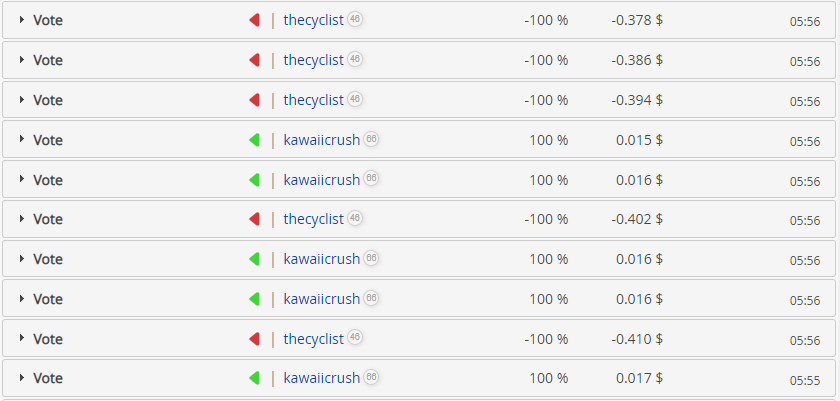Open kawaiicrush profile in the 0.017 $ row
The width and height of the screenshot is (840, 401).
321,378
